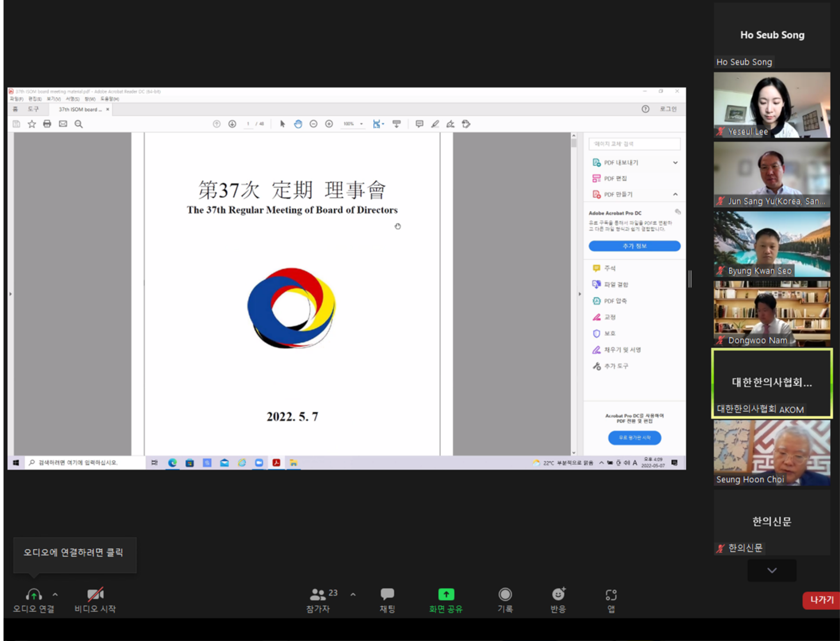Select the hand pan tool in Acrobat

[298, 124]
